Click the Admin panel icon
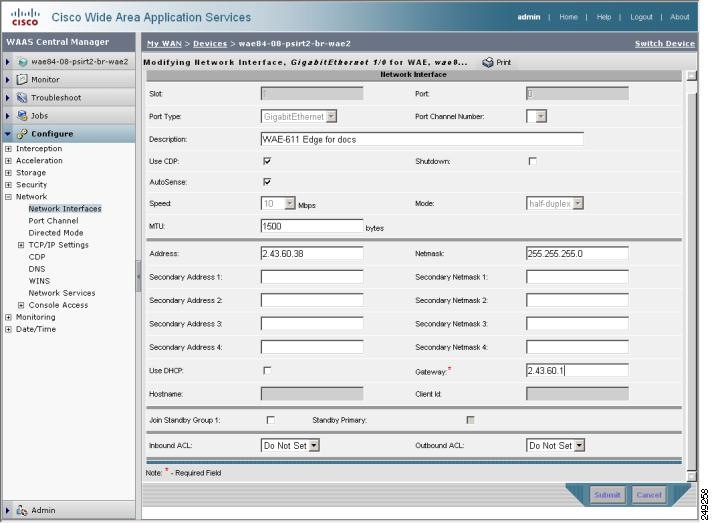Viewport: 712px width, 523px height. pyautogui.click(x=22, y=510)
